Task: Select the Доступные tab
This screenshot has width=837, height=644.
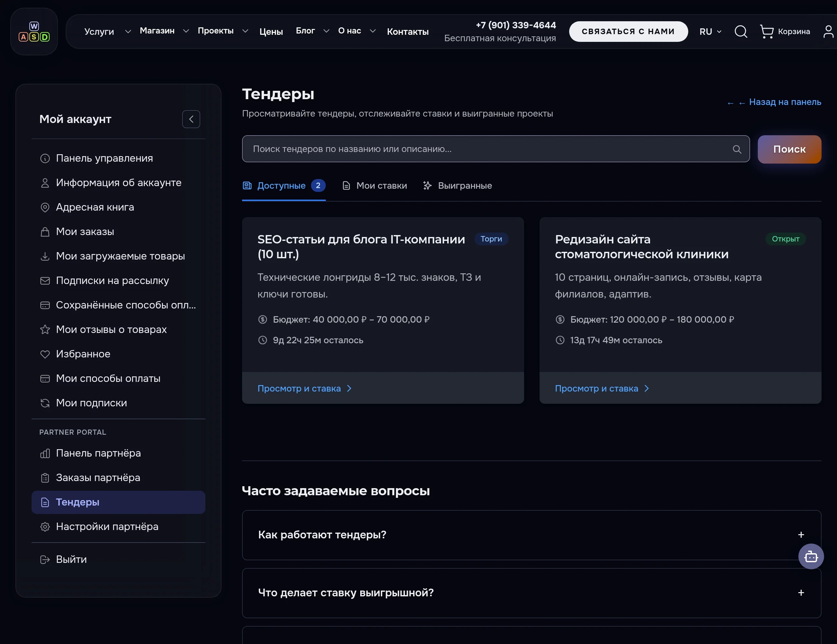Action: point(284,186)
